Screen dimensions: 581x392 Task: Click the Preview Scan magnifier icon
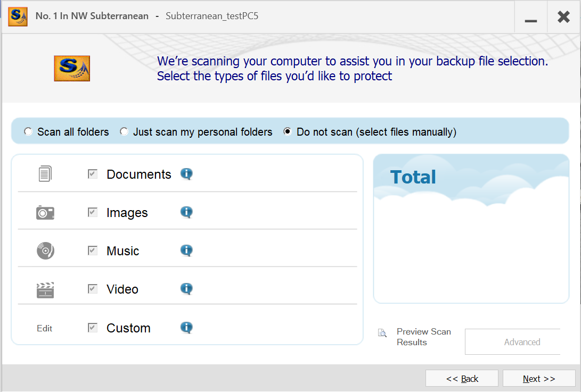[382, 333]
